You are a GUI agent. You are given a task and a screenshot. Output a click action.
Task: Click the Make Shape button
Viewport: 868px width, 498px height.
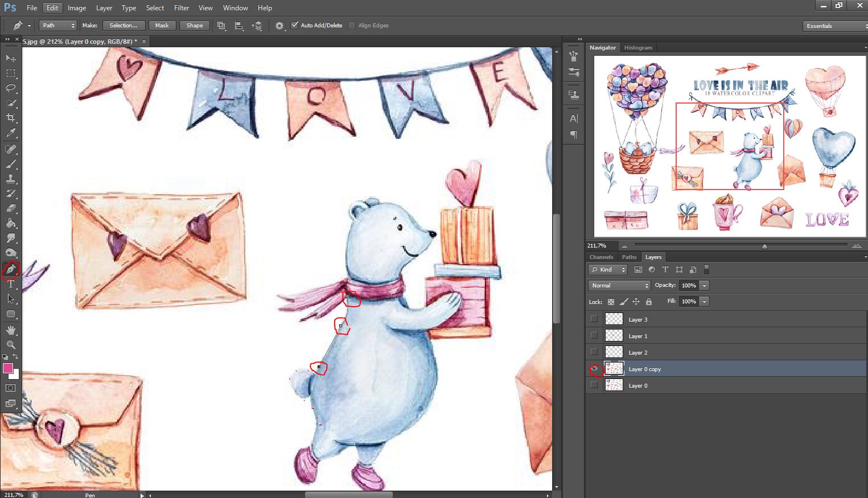coord(195,26)
